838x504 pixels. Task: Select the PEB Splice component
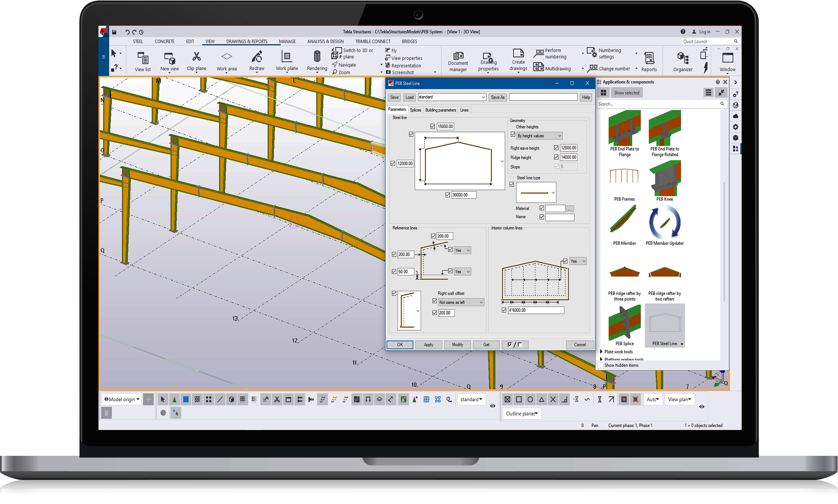tap(624, 326)
